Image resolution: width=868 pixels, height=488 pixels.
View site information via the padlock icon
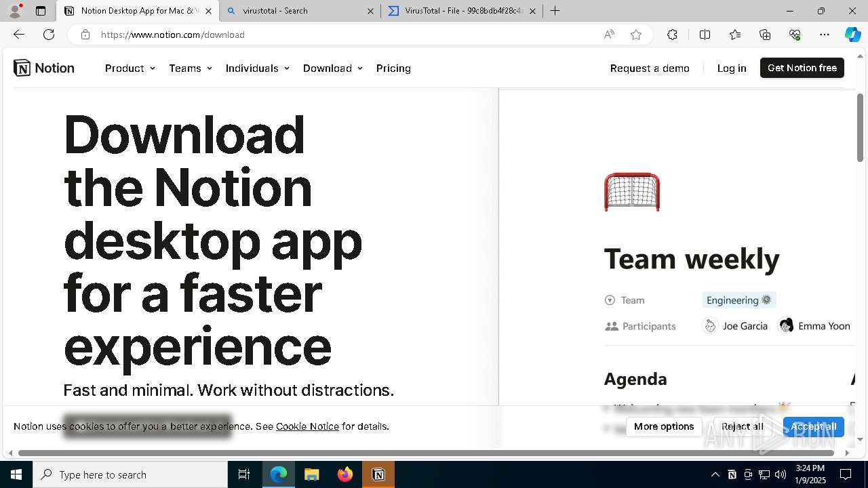click(85, 35)
